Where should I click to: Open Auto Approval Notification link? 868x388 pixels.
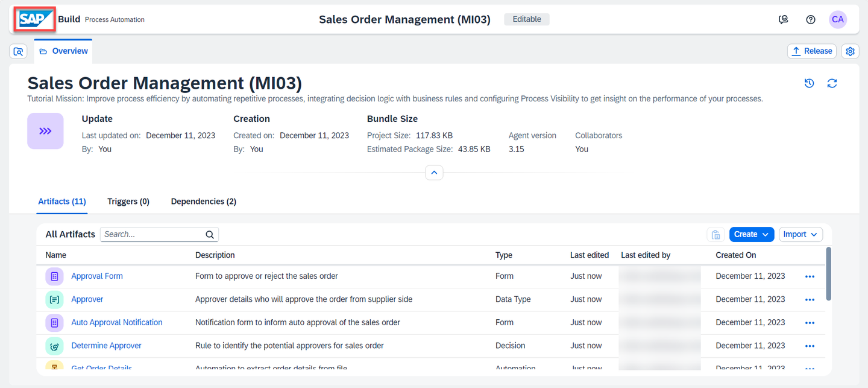[x=117, y=323]
